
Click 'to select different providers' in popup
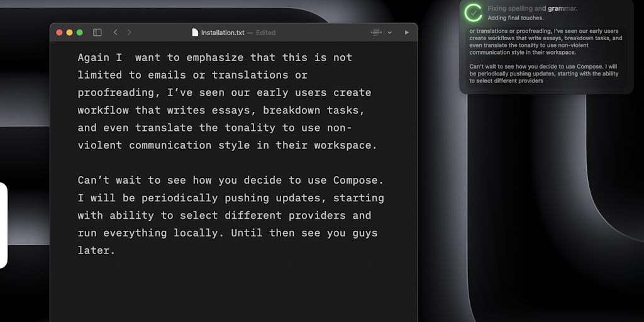506,81
